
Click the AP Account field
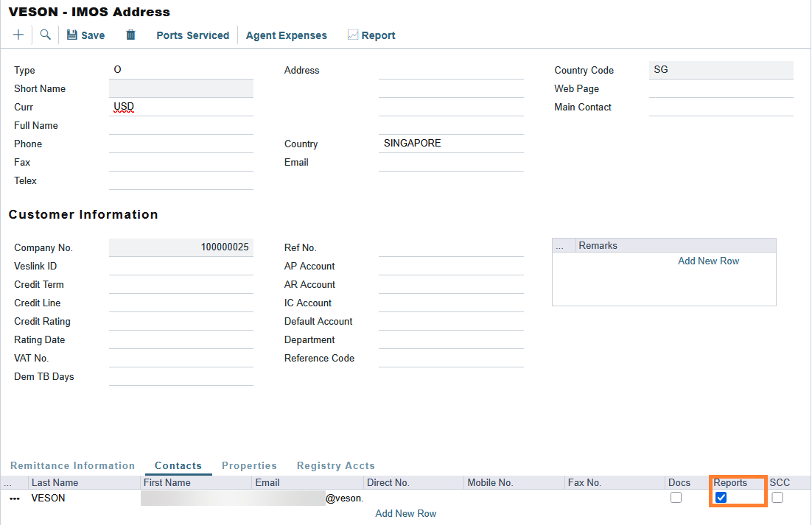click(x=451, y=267)
